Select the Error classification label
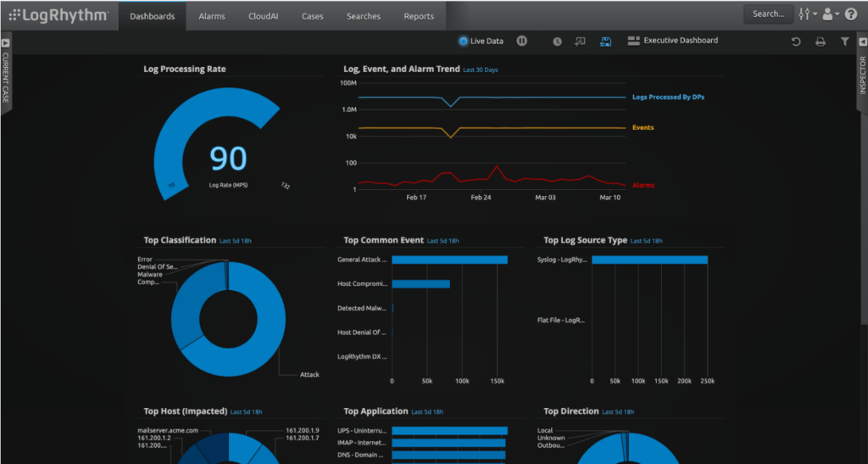The width and height of the screenshot is (868, 464). (x=144, y=259)
